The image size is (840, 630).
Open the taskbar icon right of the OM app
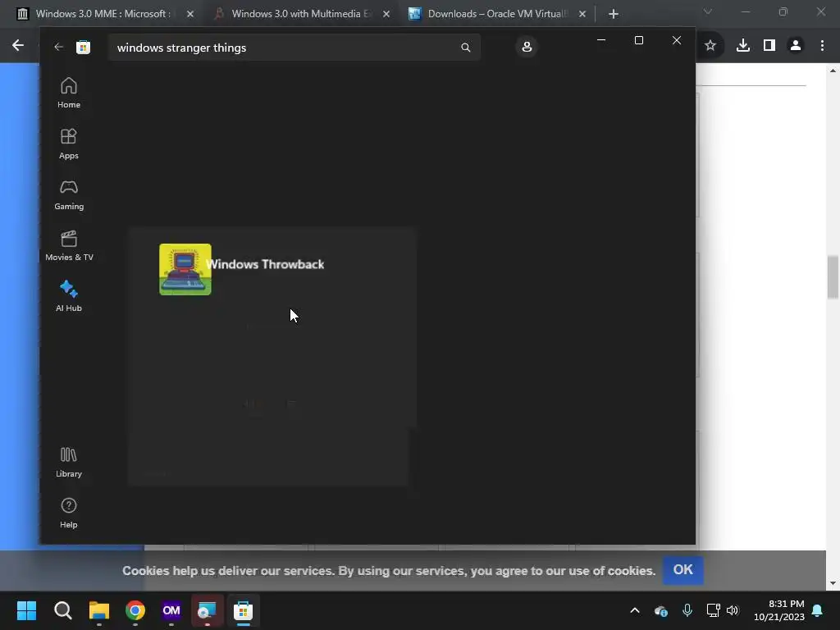pyautogui.click(x=208, y=610)
